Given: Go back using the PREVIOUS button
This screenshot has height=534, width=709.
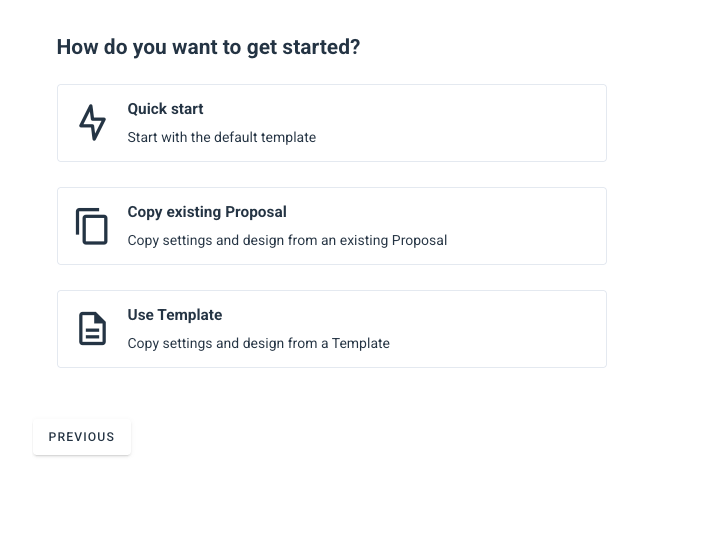Looking at the screenshot, I should [x=82, y=437].
